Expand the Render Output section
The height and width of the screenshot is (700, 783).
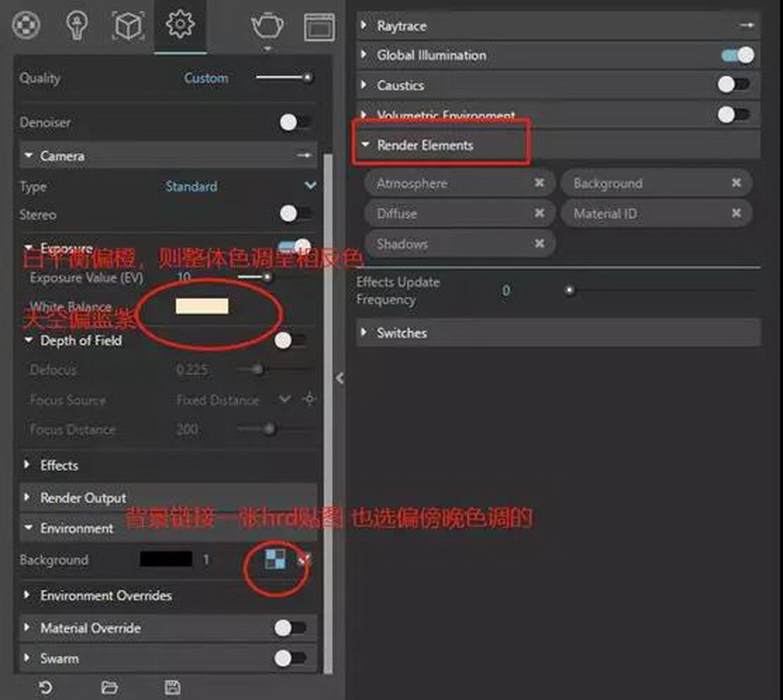point(83,498)
